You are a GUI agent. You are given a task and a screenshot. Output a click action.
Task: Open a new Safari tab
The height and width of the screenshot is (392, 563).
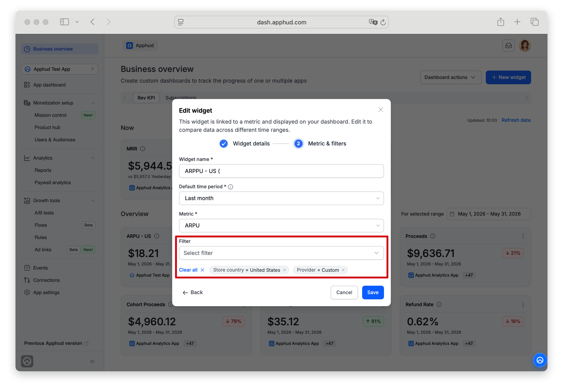[517, 22]
